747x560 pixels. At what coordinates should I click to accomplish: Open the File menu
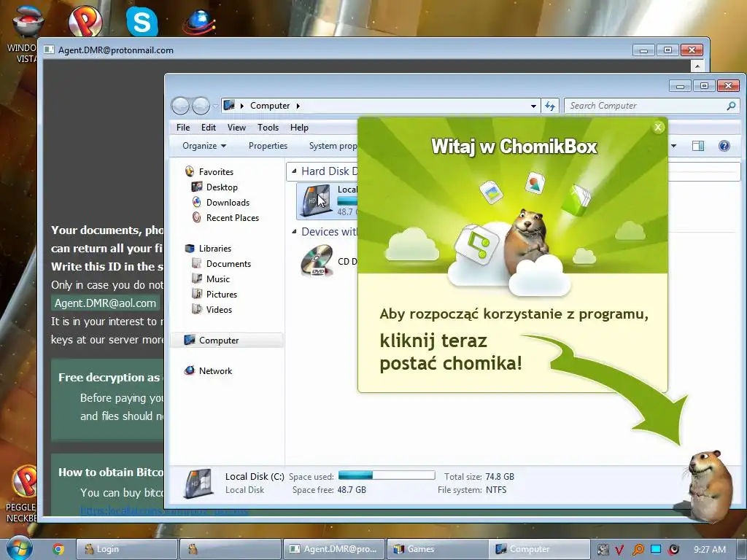183,127
